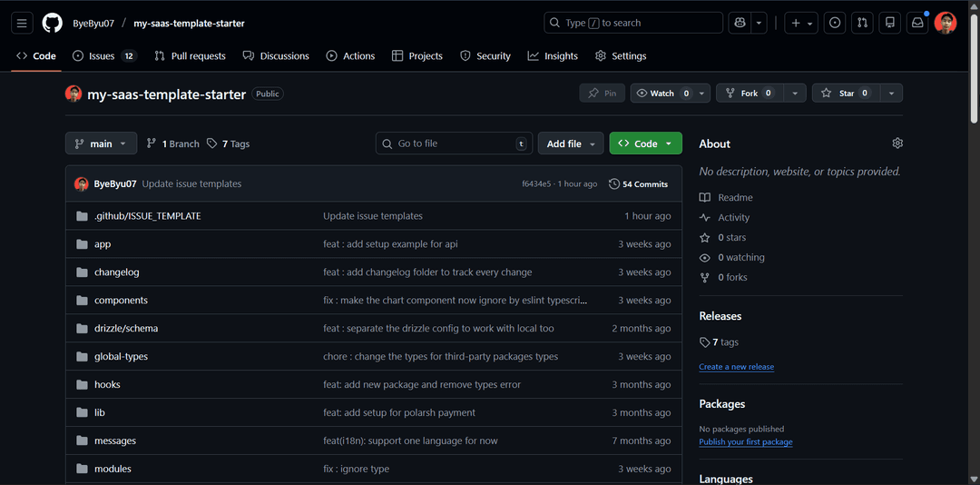Open Copilot chat icon in header
Viewport: 980px width, 485px height.
tap(740, 23)
